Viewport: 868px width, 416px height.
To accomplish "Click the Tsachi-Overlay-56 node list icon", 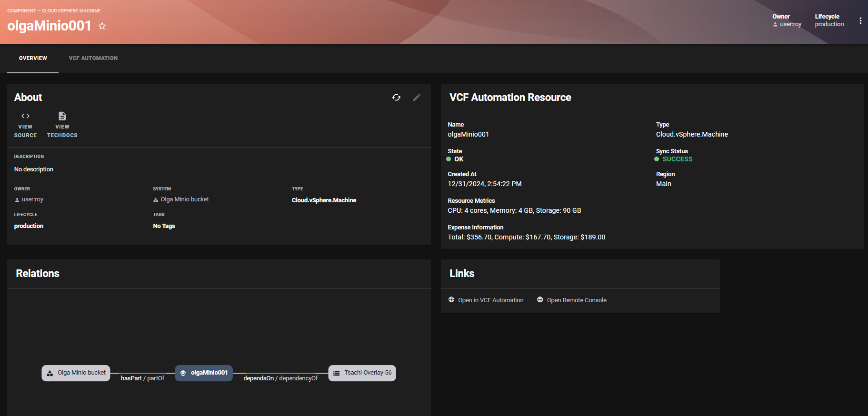I will click(336, 373).
